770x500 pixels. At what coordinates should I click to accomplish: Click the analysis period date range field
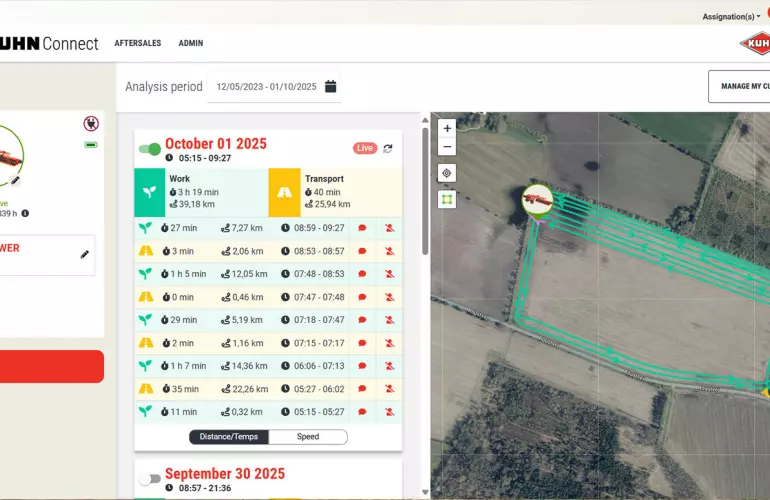click(x=266, y=87)
